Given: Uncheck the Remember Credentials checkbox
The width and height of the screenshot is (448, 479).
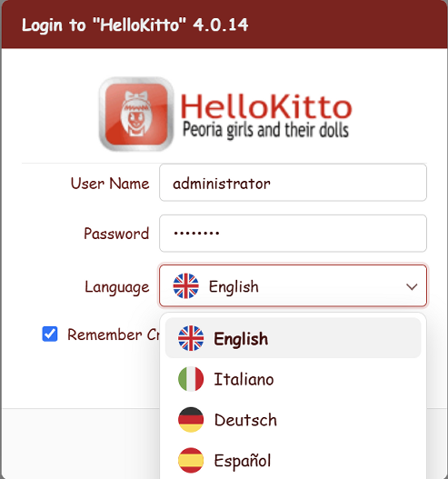Looking at the screenshot, I should click(50, 334).
